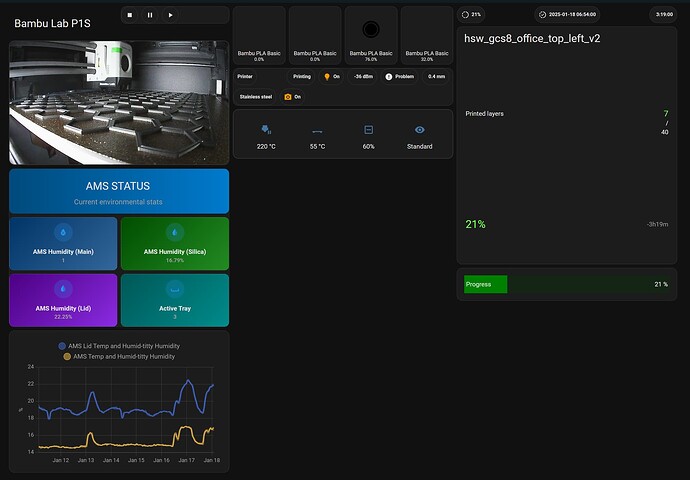Click the water drop icon for AMS Humidity (Main)
Screen dimensions: 690x480
tap(63, 231)
